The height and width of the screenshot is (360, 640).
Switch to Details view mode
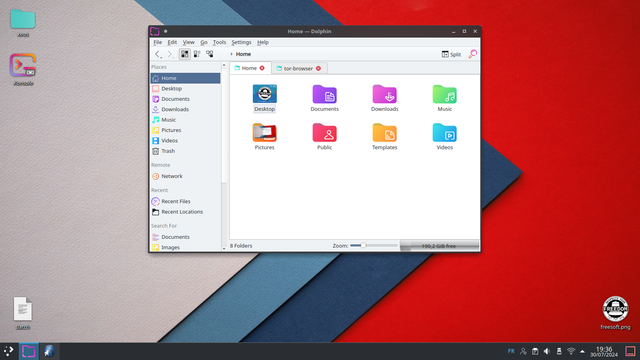pos(210,54)
